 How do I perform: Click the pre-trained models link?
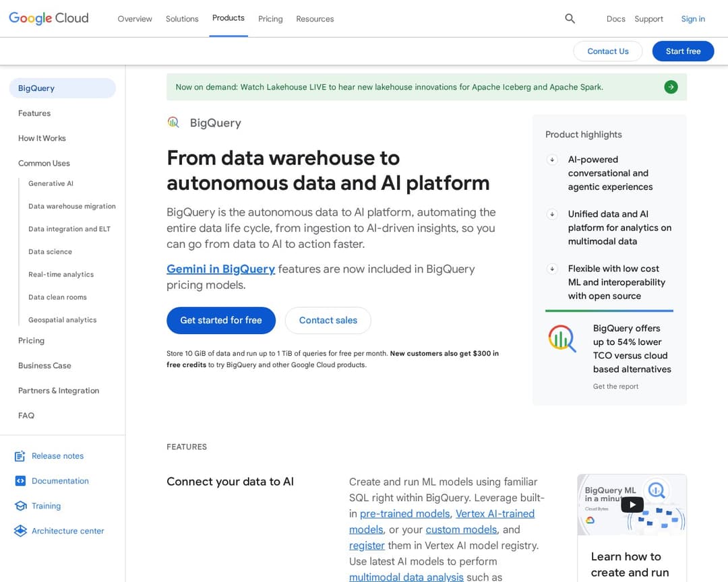(404, 514)
